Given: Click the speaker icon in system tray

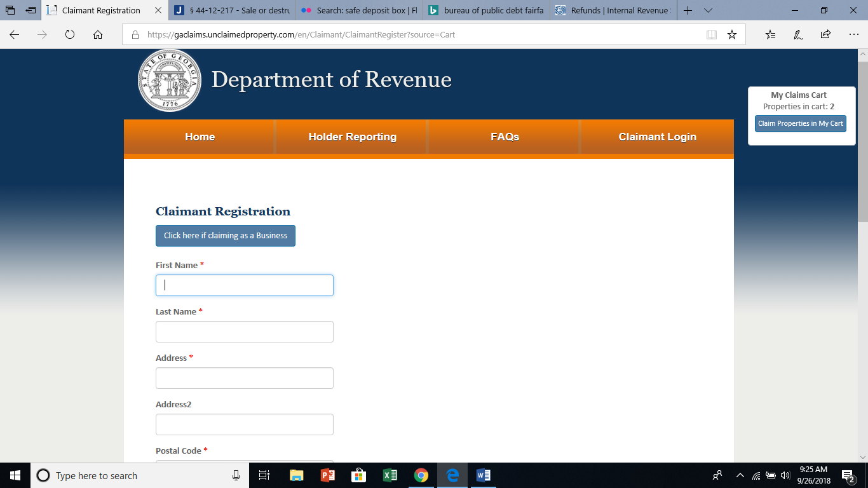Looking at the screenshot, I should 785,475.
